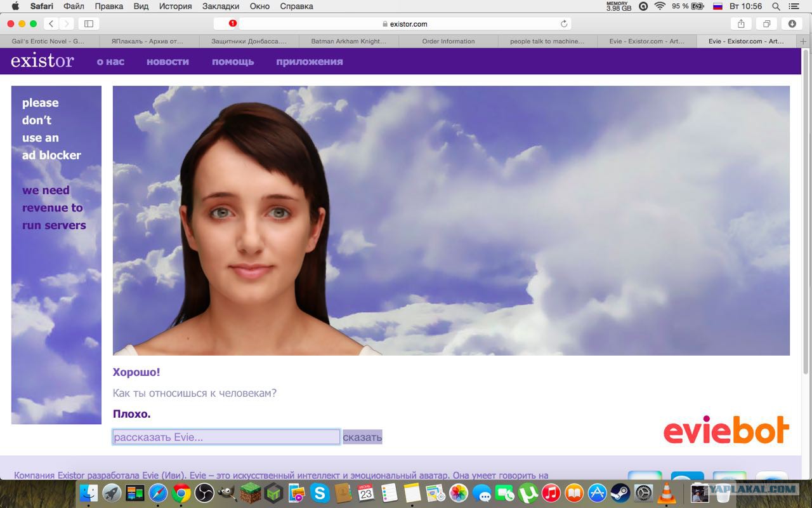Open OBS from the Dock

click(x=204, y=493)
